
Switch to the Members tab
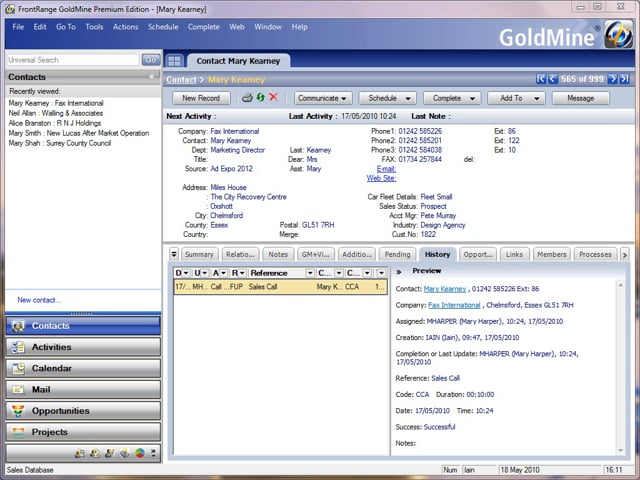tap(552, 254)
